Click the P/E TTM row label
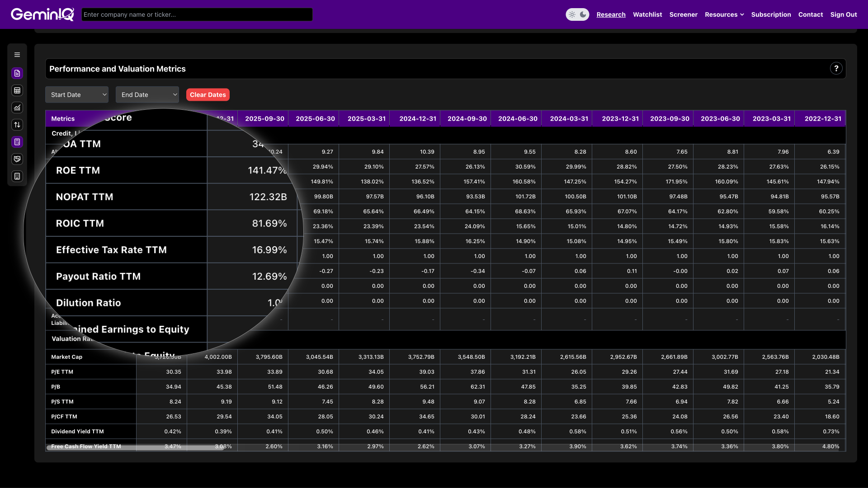The image size is (868, 488). [62, 372]
